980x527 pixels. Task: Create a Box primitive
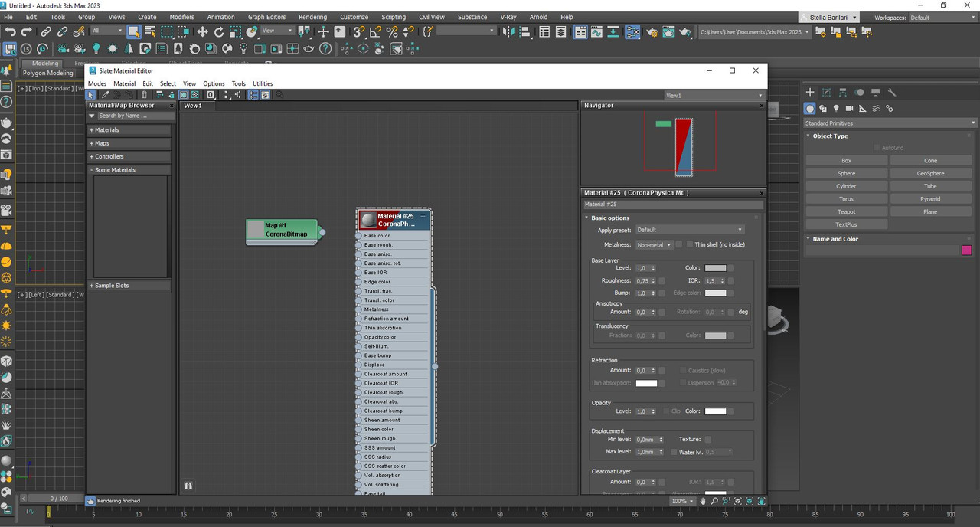(x=846, y=161)
